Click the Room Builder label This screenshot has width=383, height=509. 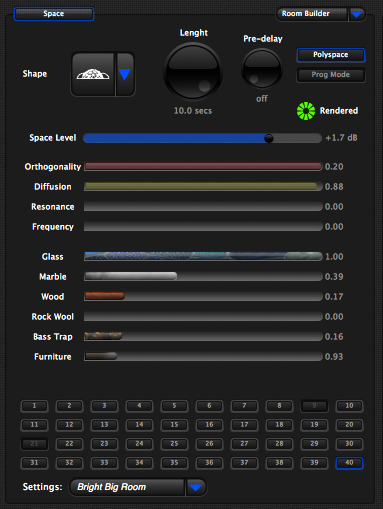coord(306,14)
